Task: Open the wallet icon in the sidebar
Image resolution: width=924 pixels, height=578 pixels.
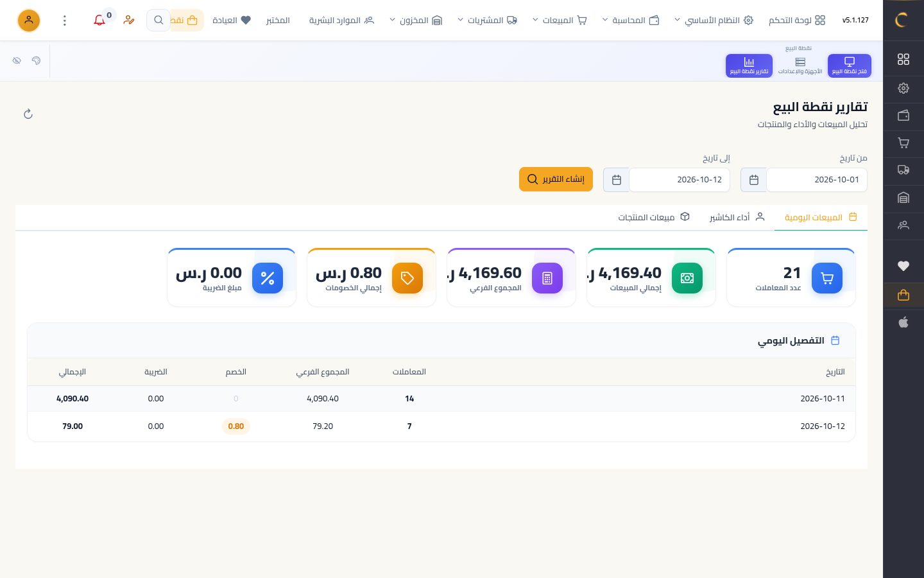Action: (x=903, y=116)
